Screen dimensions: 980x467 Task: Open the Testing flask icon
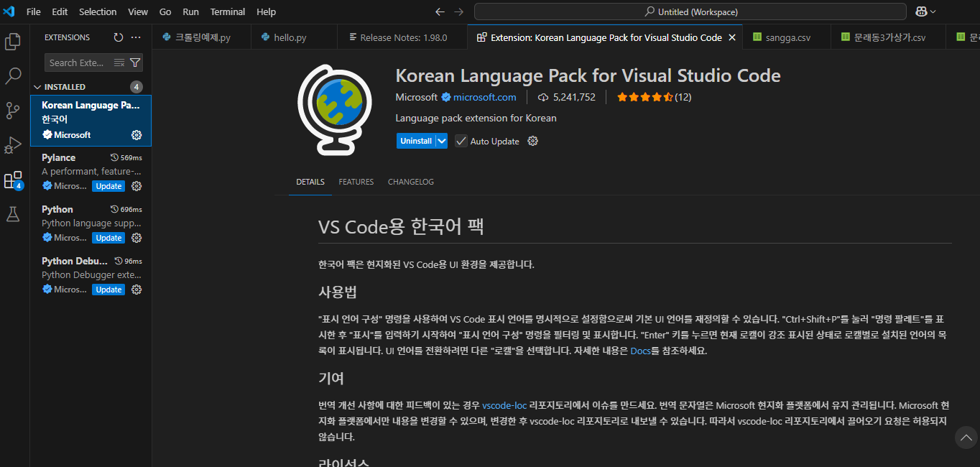(x=13, y=214)
